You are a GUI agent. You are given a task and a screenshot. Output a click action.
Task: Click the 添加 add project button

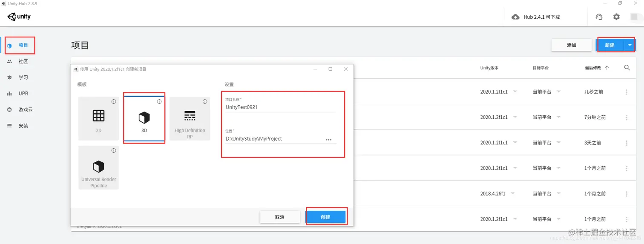[x=571, y=45]
